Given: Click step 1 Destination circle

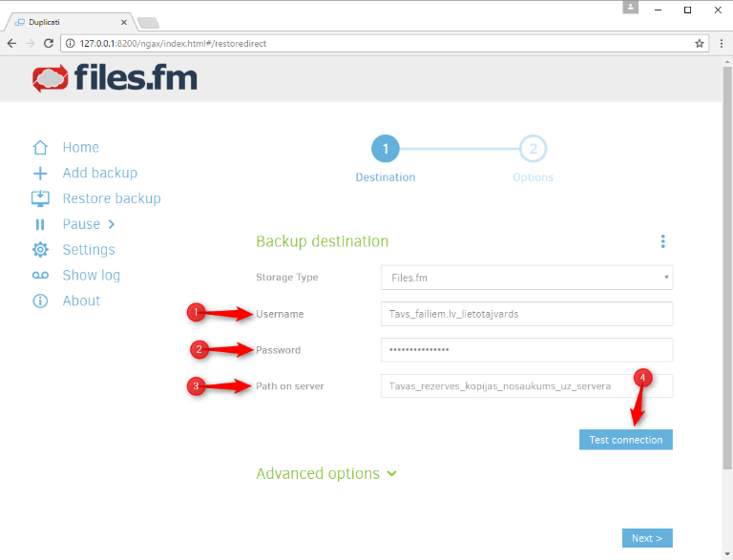Looking at the screenshot, I should [x=386, y=149].
